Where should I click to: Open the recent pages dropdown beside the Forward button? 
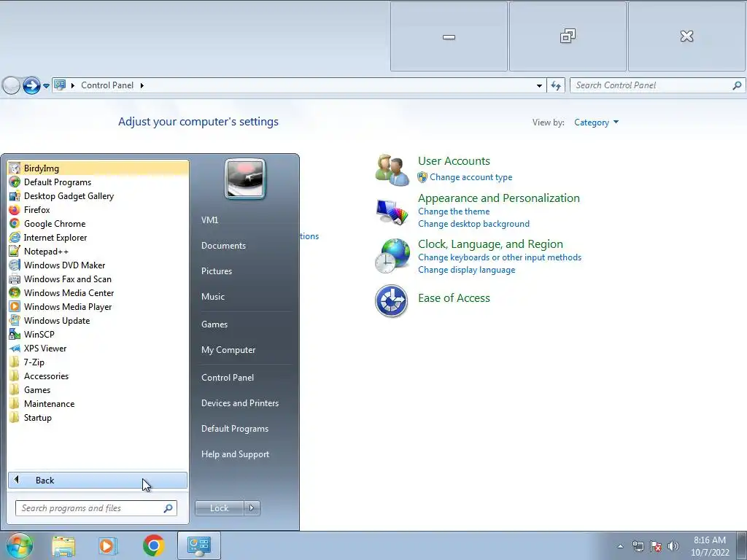click(46, 86)
